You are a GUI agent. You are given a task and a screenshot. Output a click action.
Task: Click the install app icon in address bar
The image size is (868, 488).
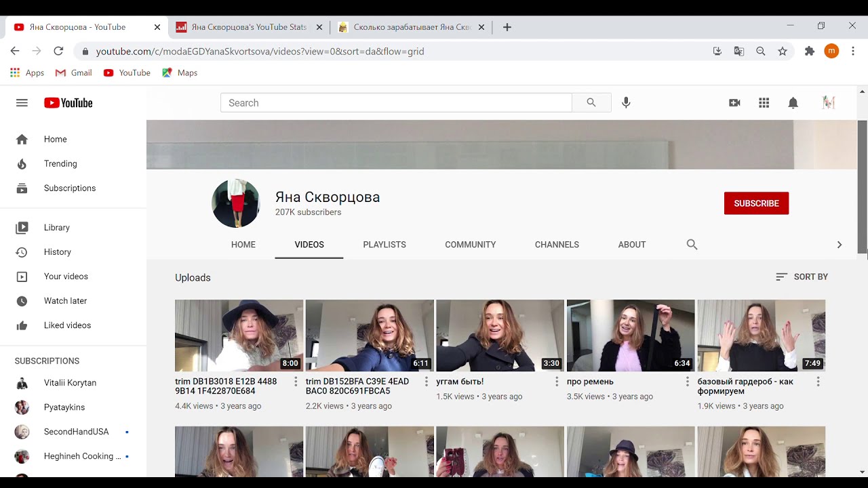click(x=717, y=51)
